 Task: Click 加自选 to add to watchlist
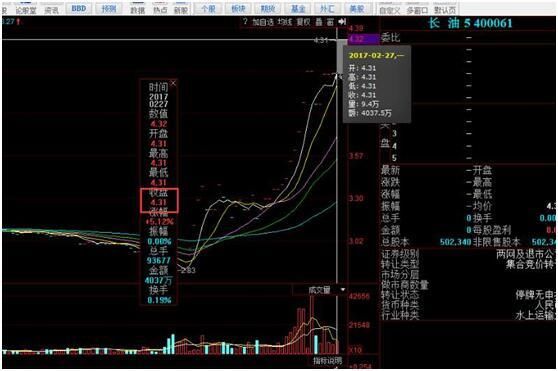(263, 22)
